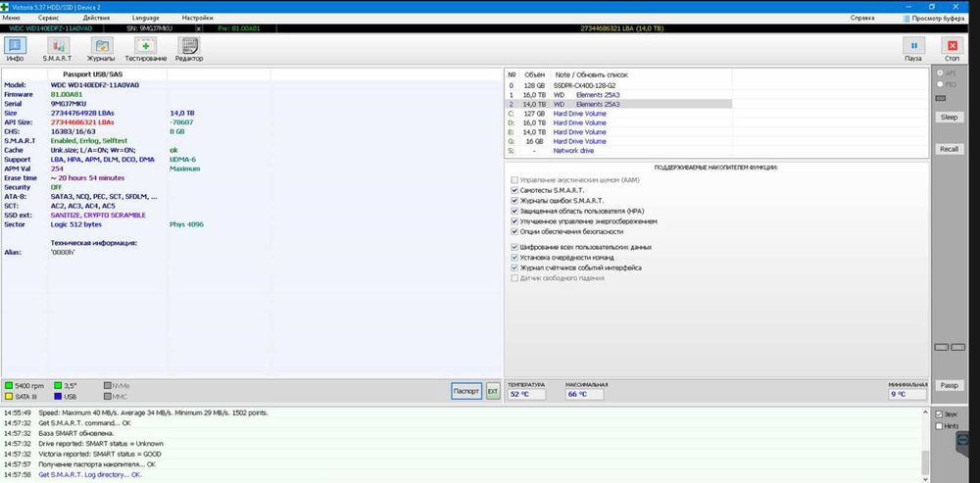980x483 pixels.
Task: Click the gray NVMe indicator
Action: (x=108, y=386)
